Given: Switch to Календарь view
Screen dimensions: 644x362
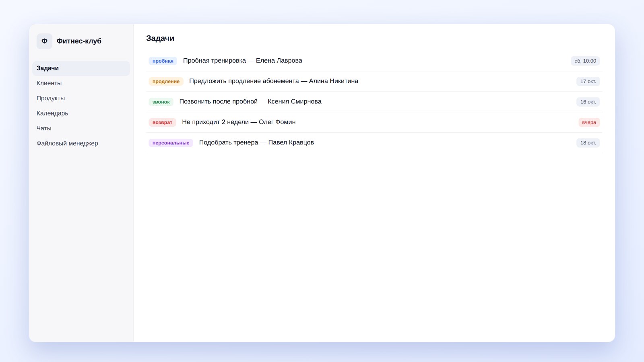Looking at the screenshot, I should pyautogui.click(x=81, y=113).
